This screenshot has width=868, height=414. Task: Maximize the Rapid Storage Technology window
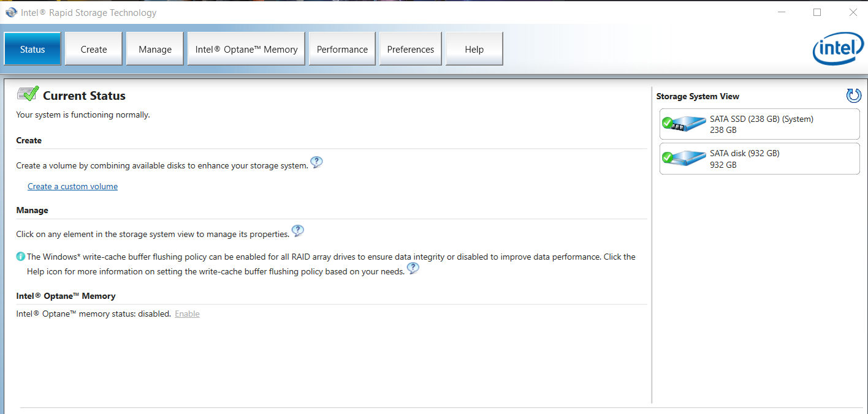pos(817,12)
